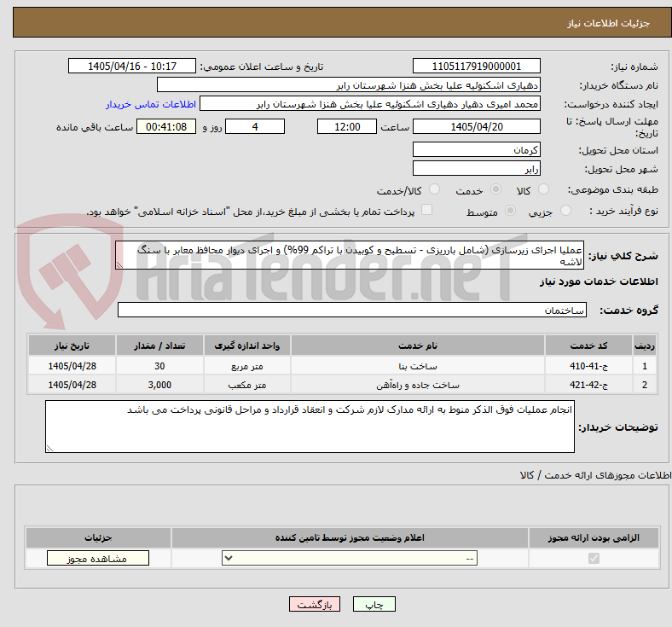Click service code ج-41-410 cell
Image resolution: width=672 pixels, height=627 pixels.
[589, 366]
